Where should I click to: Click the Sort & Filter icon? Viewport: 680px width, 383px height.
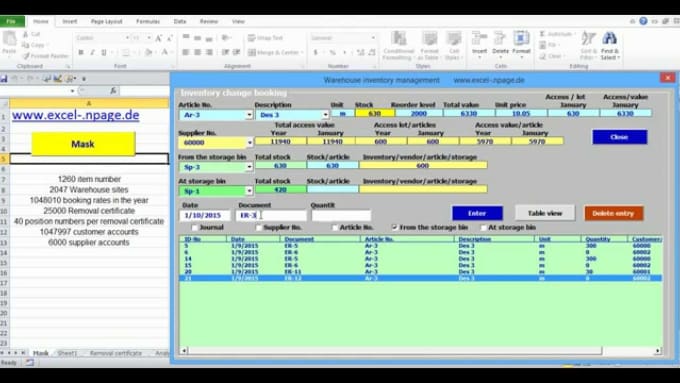pyautogui.click(x=588, y=39)
